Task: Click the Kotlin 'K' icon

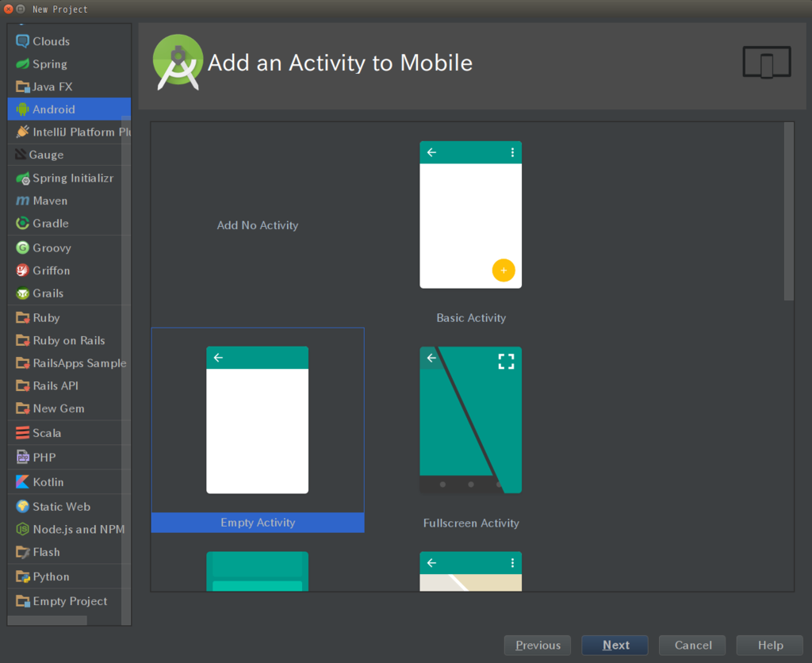Action: [x=22, y=481]
